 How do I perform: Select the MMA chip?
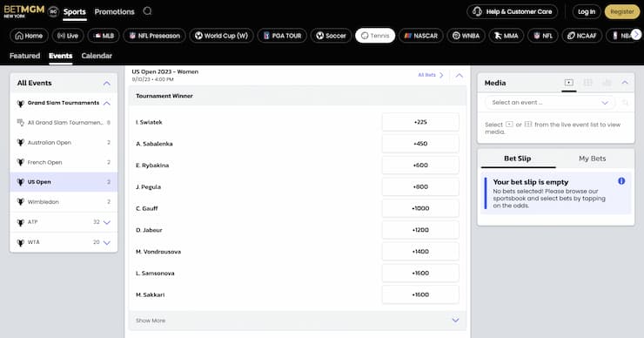506,36
